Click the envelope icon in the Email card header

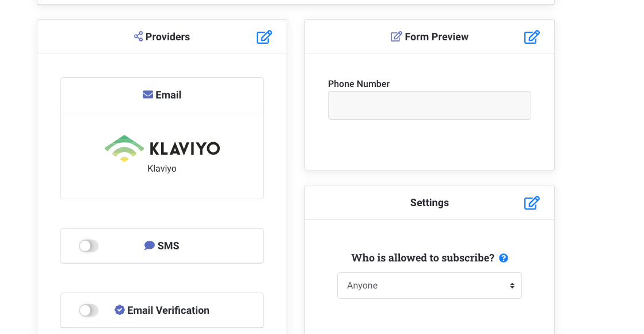148,95
